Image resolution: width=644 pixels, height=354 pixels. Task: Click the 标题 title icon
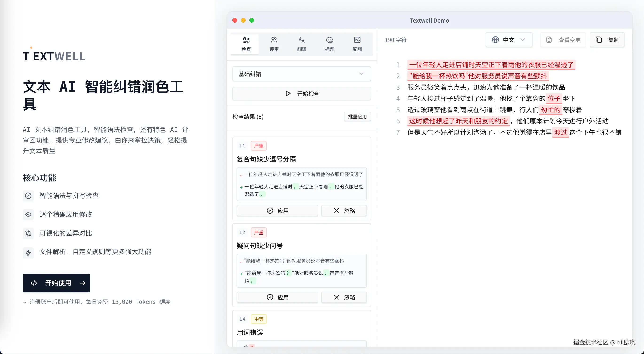[x=329, y=40]
